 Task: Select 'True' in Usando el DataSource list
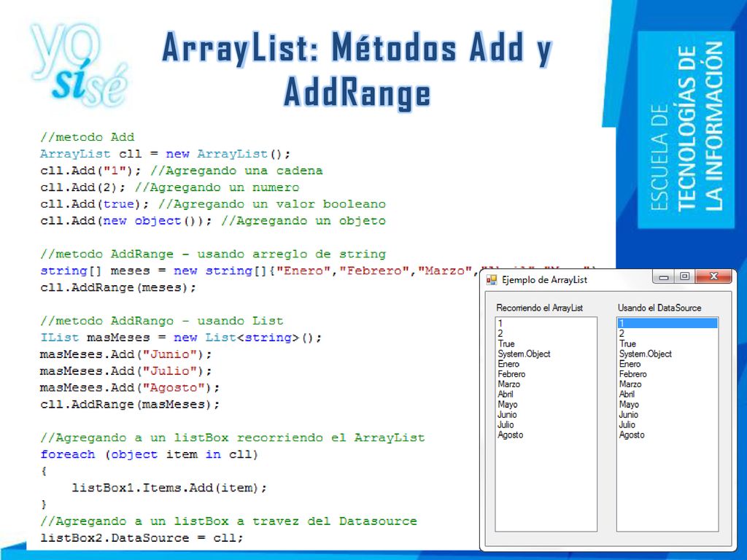[x=627, y=344]
